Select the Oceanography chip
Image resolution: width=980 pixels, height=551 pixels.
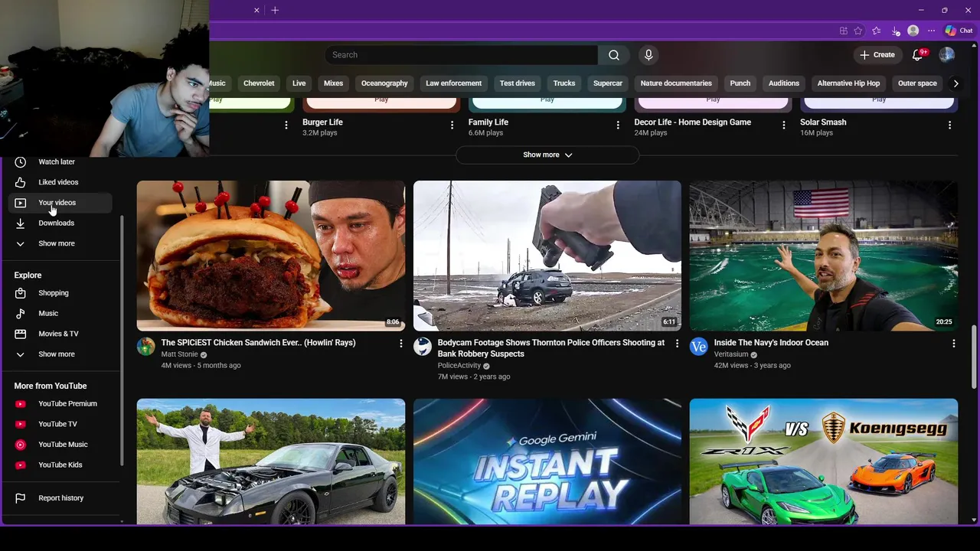pyautogui.click(x=384, y=83)
